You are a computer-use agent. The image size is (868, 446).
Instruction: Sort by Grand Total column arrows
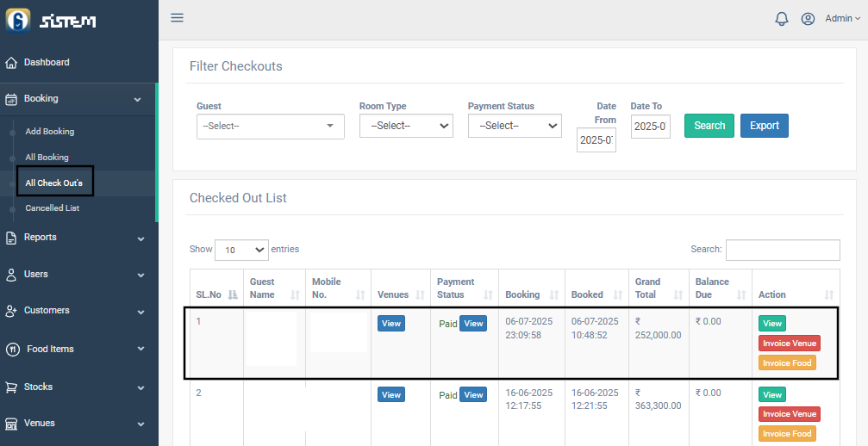coord(678,295)
